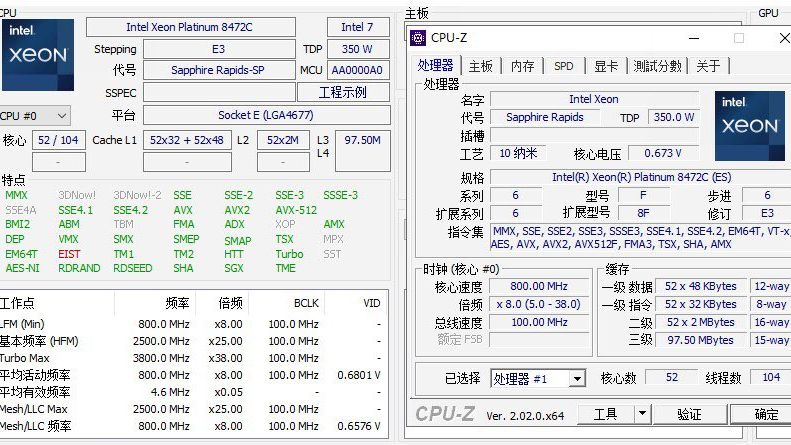The height and width of the screenshot is (445, 791).
Task: Click the 52 core count field in CPU-Z
Action: 672,377
